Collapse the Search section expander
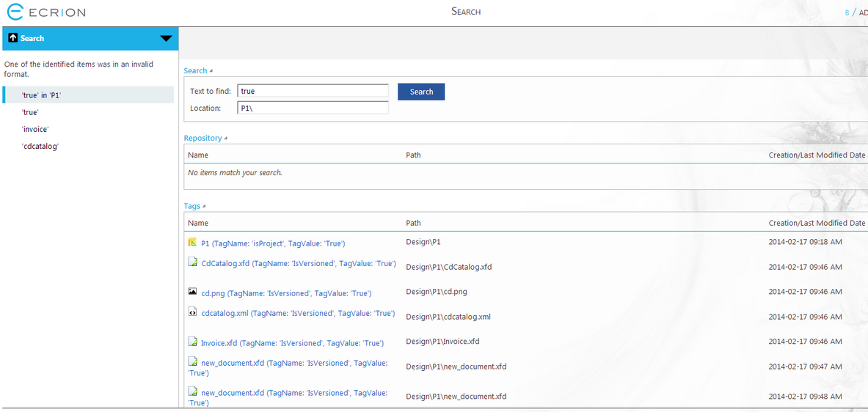 211,71
